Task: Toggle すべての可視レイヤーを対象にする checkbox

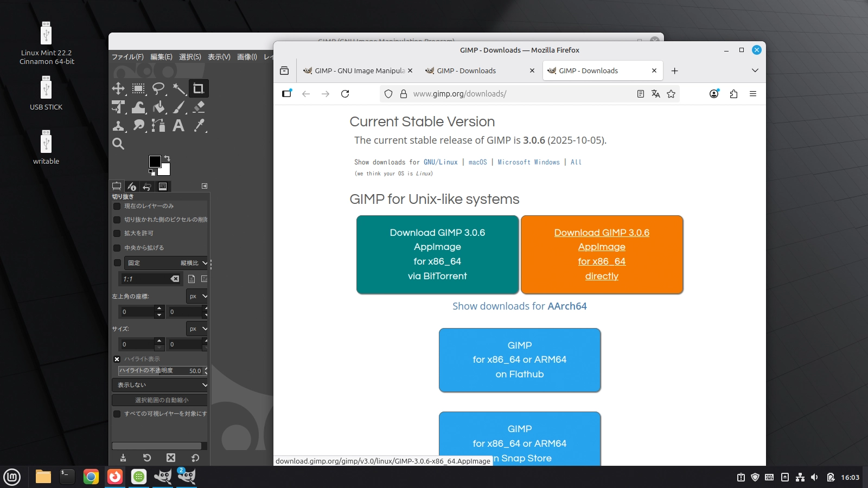Action: pyautogui.click(x=117, y=414)
